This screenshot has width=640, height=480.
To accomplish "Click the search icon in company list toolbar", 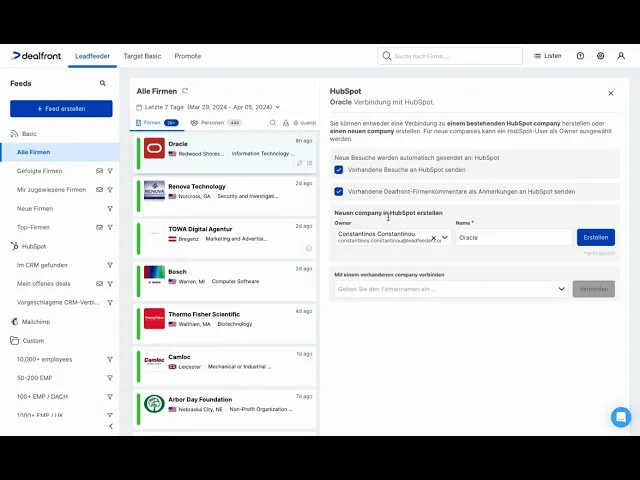I will tap(273, 123).
